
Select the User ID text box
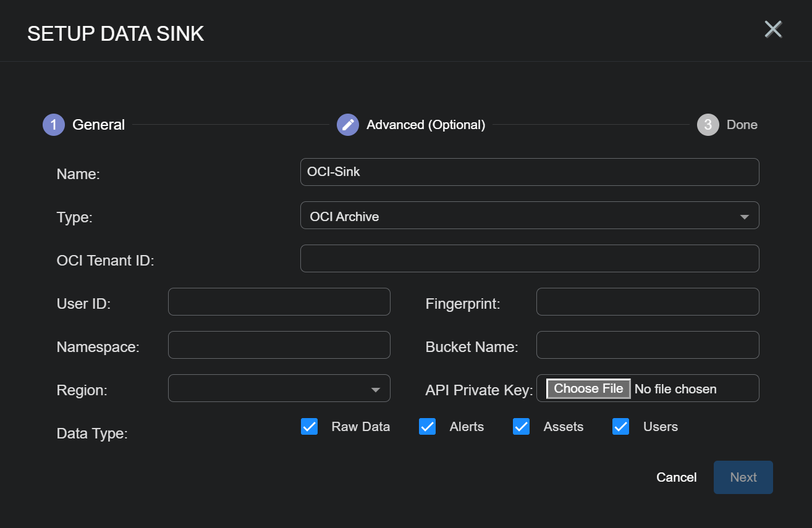coord(279,302)
